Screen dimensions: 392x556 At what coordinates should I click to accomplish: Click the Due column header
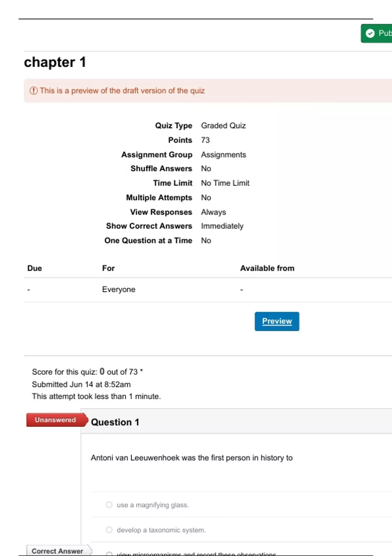35,268
